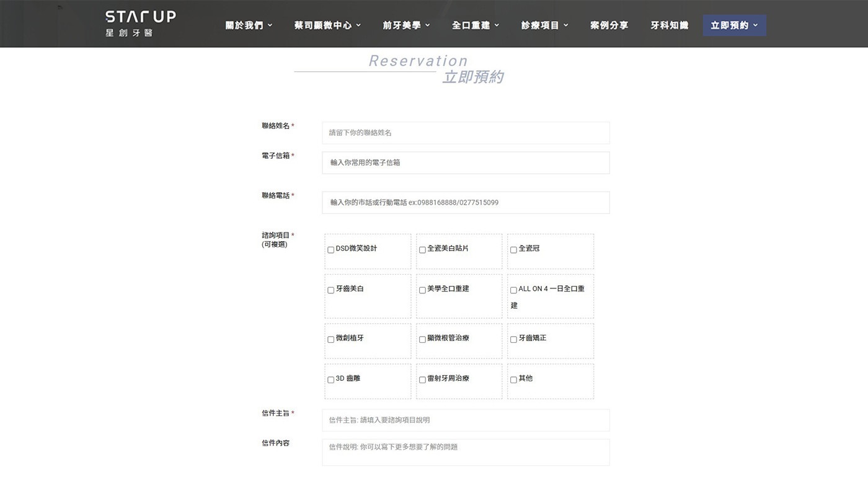Focus the 信件主旨 subject input field

[x=466, y=420]
